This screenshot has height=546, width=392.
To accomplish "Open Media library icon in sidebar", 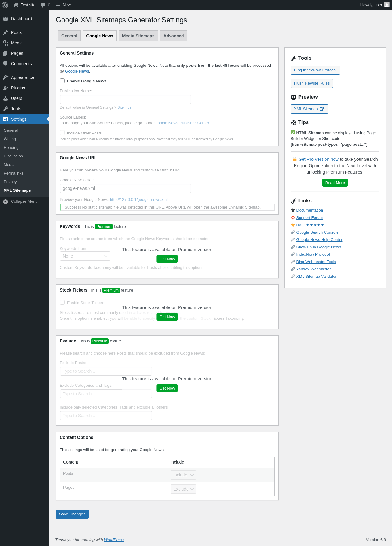I will (6, 43).
